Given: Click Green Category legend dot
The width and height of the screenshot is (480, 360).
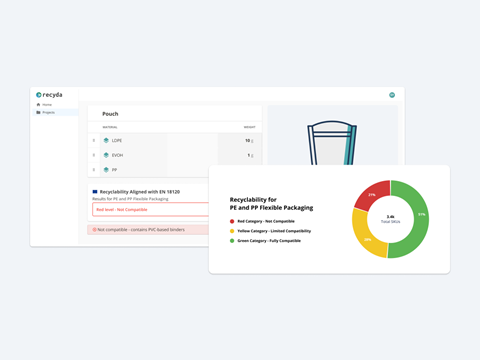Looking at the screenshot, I should pyautogui.click(x=232, y=241).
